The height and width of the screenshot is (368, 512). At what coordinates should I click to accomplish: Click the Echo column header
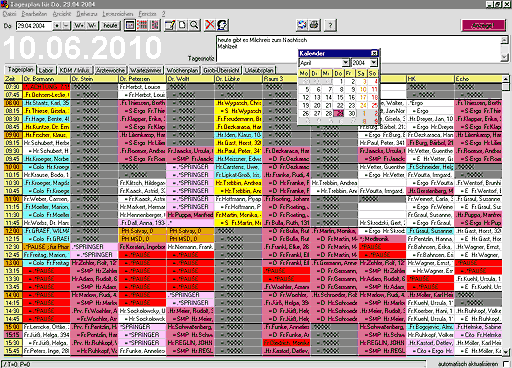pos(479,79)
